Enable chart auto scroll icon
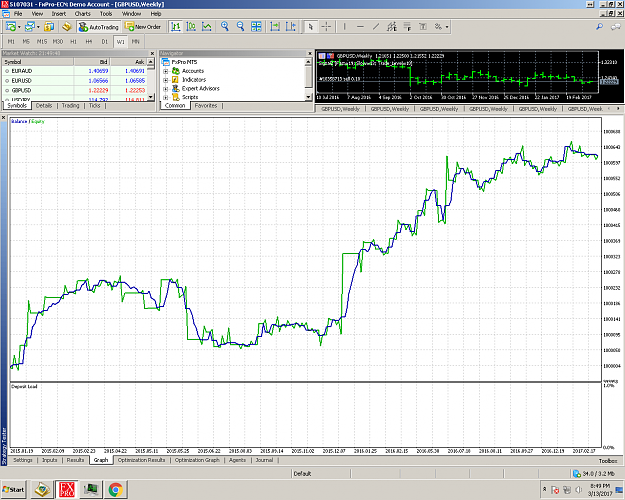The width and height of the screenshot is (625, 500). 275,27
